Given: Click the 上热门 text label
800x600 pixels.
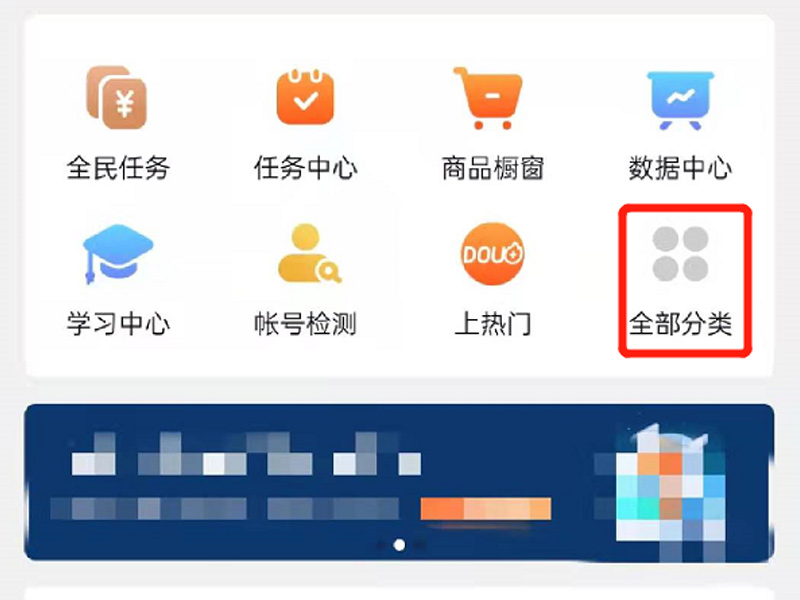Looking at the screenshot, I should 493,323.
